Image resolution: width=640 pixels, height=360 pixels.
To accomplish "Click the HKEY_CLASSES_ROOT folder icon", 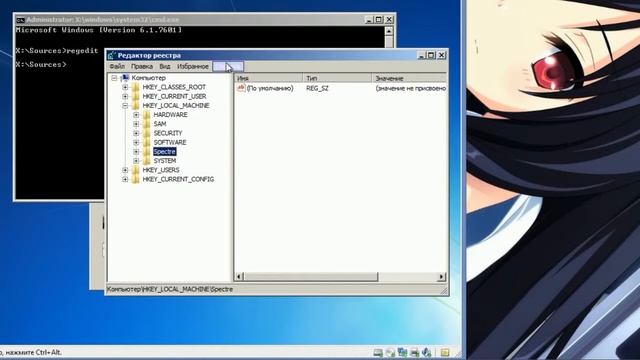I will [136, 87].
